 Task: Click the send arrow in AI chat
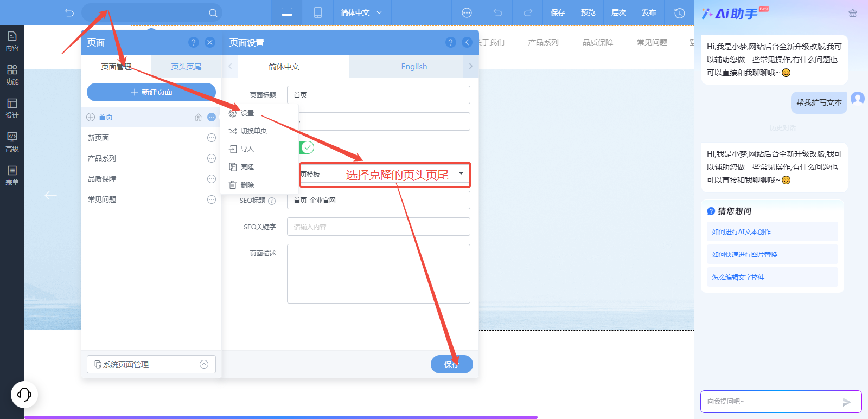[x=846, y=402]
